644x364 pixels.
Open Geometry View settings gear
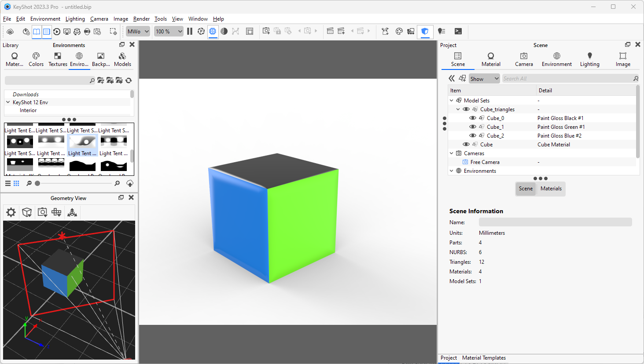click(11, 212)
